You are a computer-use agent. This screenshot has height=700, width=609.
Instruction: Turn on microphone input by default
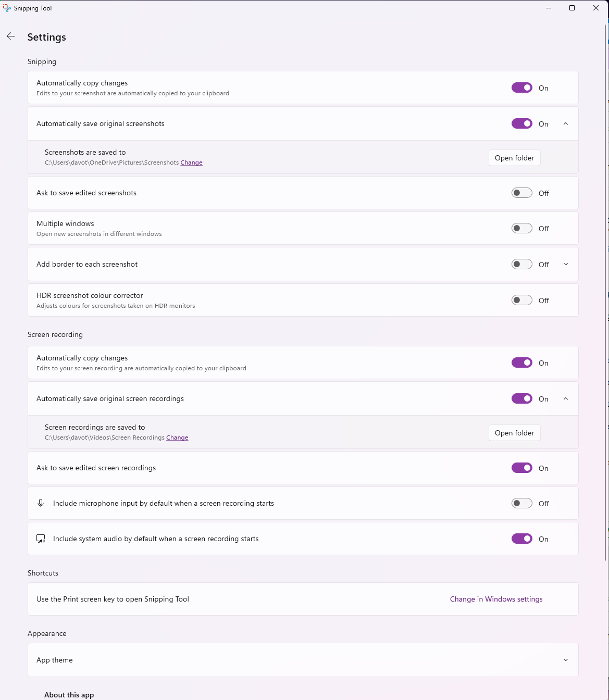point(521,503)
